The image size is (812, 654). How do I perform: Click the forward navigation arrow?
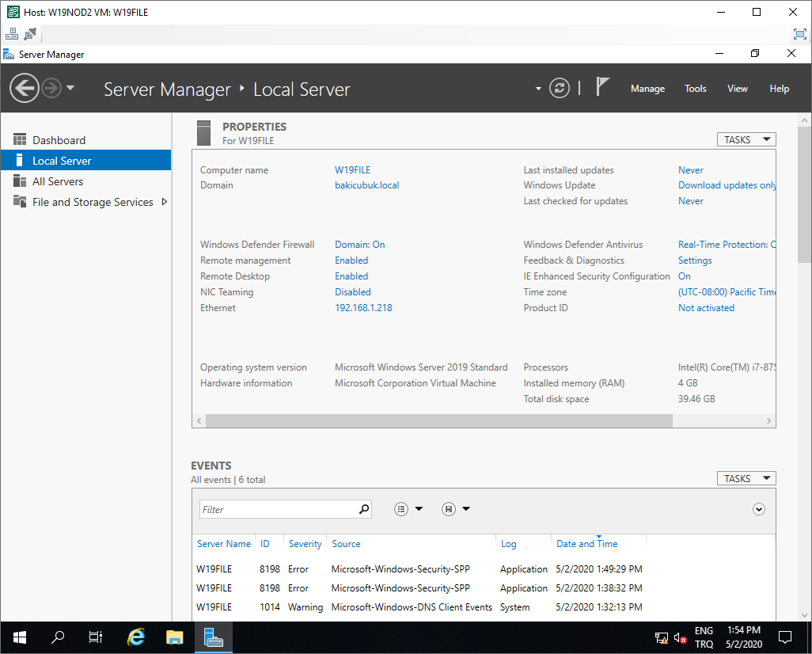(51, 88)
